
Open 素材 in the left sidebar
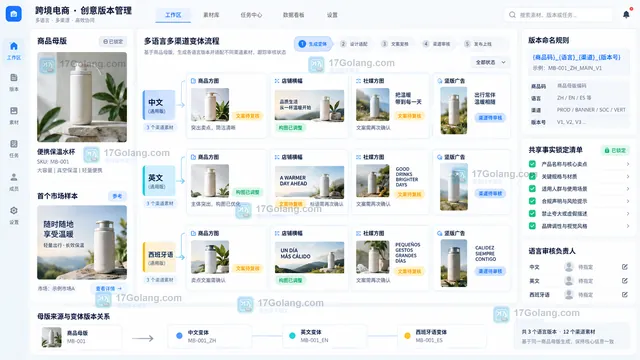(14, 115)
